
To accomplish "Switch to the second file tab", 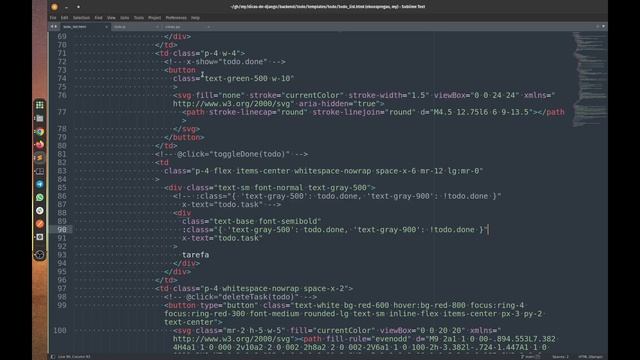I will [136, 27].
